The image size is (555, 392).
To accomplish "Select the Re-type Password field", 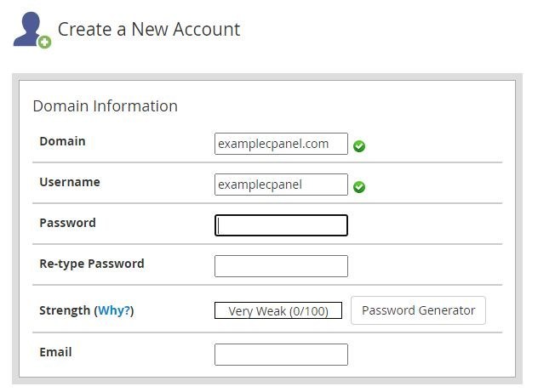I will coord(281,266).
